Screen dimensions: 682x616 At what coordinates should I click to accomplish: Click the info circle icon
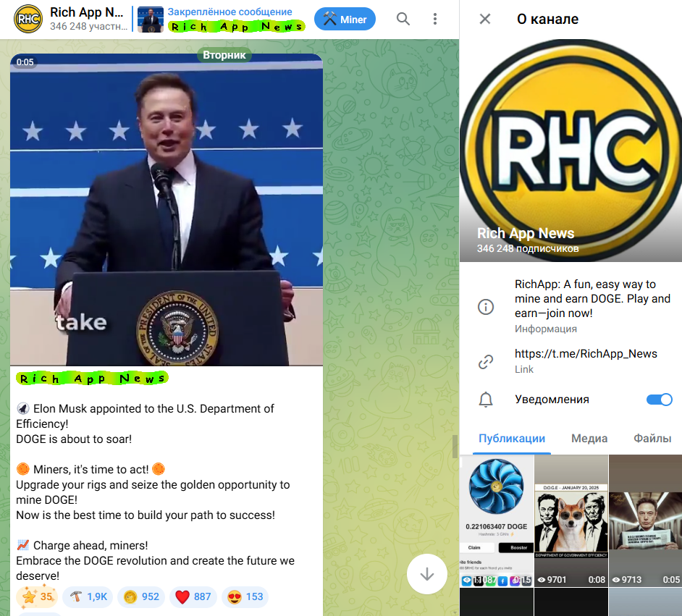click(485, 306)
